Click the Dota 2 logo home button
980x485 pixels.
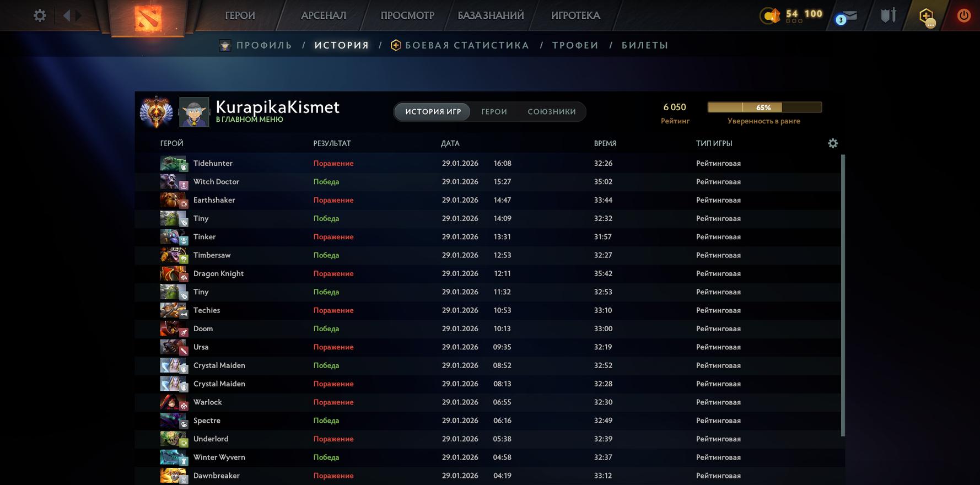point(148,17)
